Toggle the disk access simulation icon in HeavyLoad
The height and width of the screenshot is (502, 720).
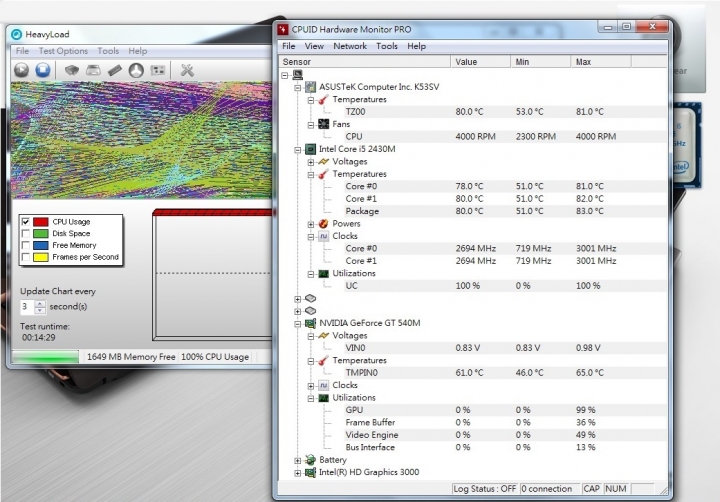pyautogui.click(x=136, y=70)
